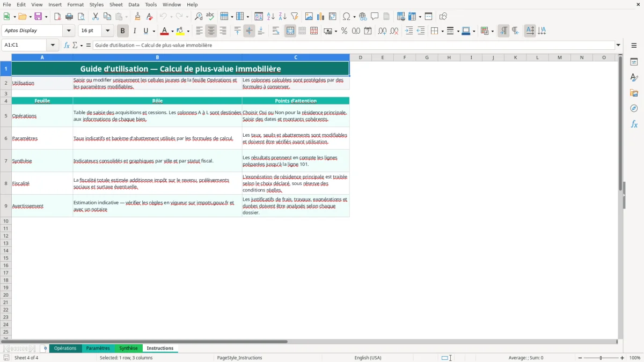Click the Formula equals button

click(x=89, y=45)
